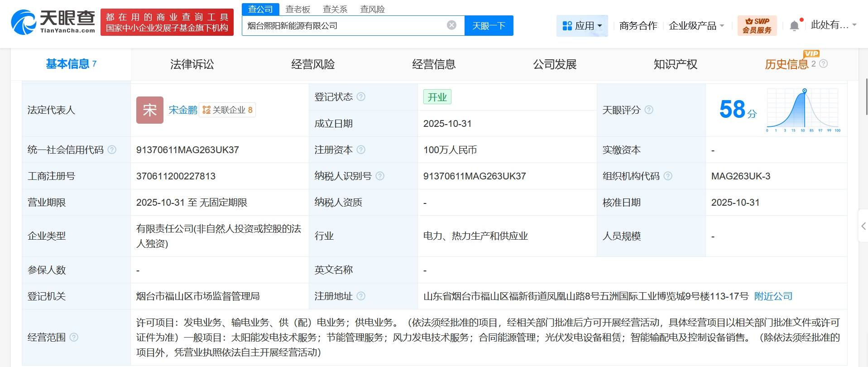Image resolution: width=868 pixels, height=367 pixels.
Task: Select the 经营信息 tab
Action: (x=434, y=64)
